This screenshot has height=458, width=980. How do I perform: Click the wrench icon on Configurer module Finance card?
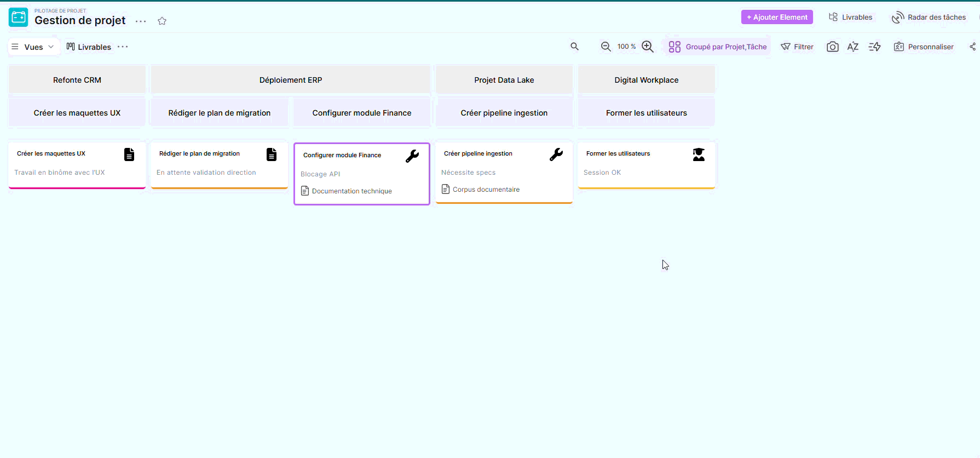(x=412, y=156)
